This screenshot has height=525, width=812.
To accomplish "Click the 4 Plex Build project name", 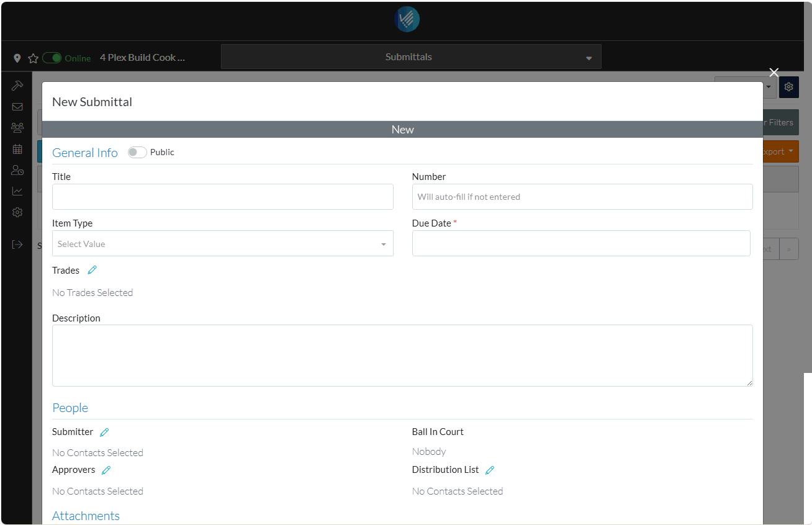I will 143,57.
